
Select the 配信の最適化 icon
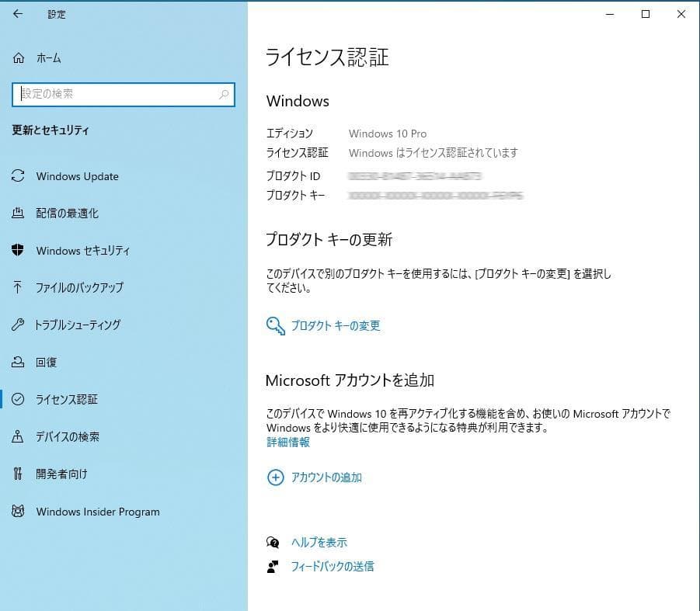[x=18, y=213]
